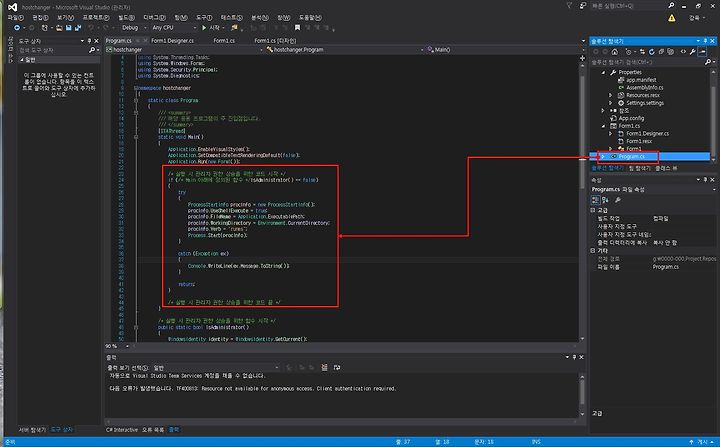The image size is (720, 447).
Task: Collapse the Form1.cs node in Solution Explorer
Action: (x=603, y=126)
